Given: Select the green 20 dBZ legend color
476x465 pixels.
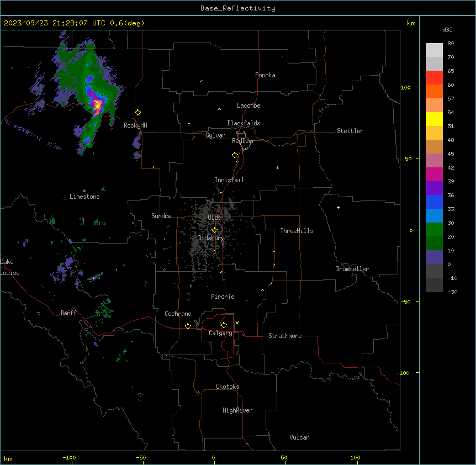Looking at the screenshot, I should tap(434, 230).
